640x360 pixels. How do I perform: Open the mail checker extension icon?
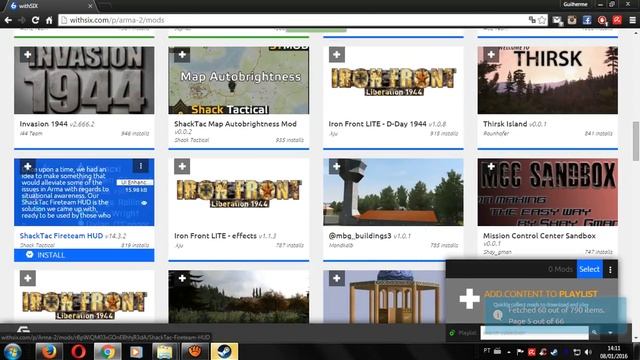point(557,20)
